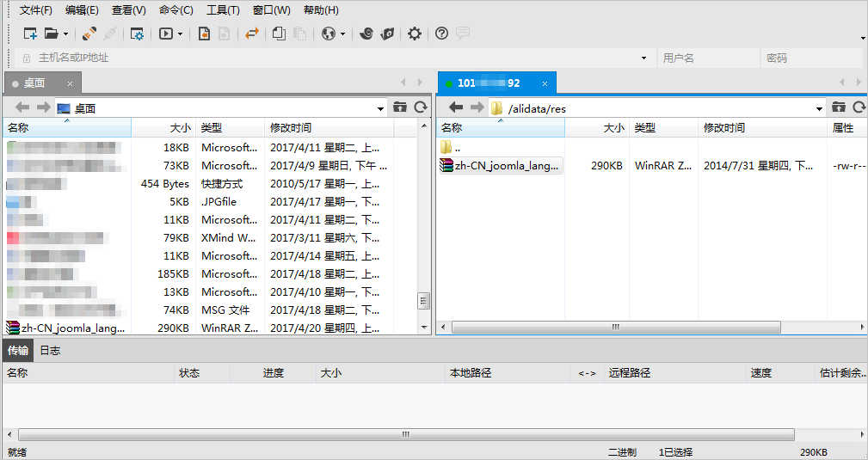Sort remote files by 修改时间 column
The height and width of the screenshot is (460, 868).
tap(762, 128)
